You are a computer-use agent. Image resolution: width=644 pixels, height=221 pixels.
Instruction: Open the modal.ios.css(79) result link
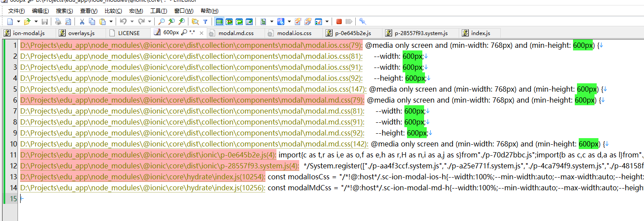point(191,45)
